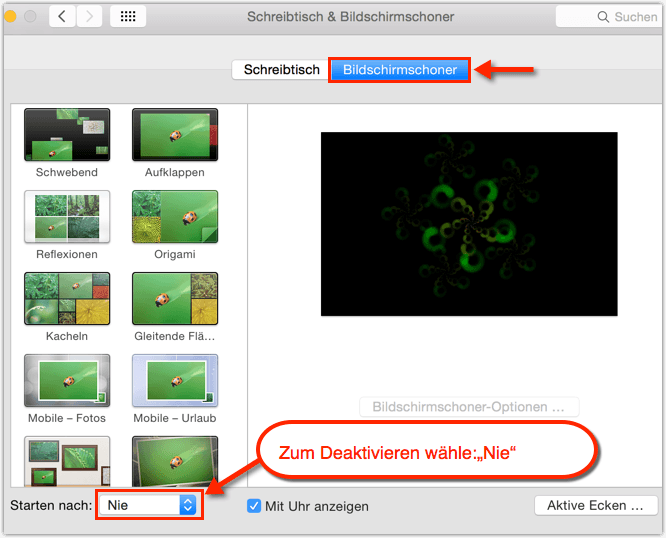Switch to the Schreibtisch tab
666x538 pixels.
coord(281,70)
